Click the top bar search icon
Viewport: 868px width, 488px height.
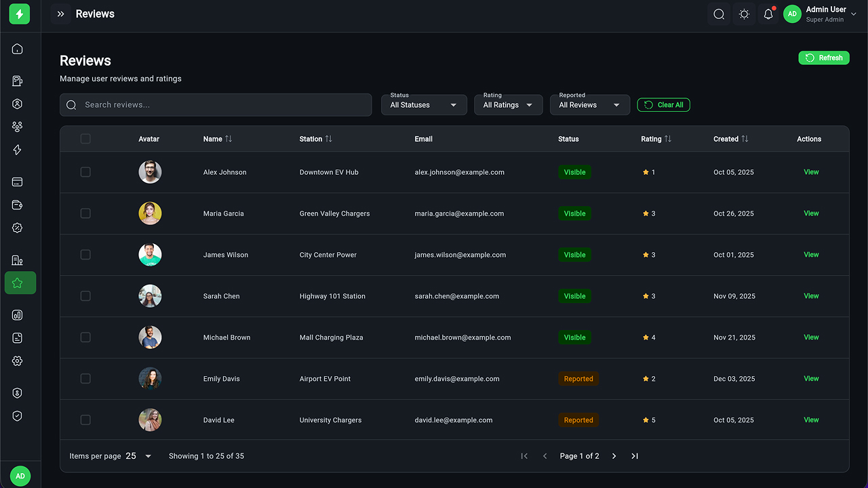(x=719, y=14)
